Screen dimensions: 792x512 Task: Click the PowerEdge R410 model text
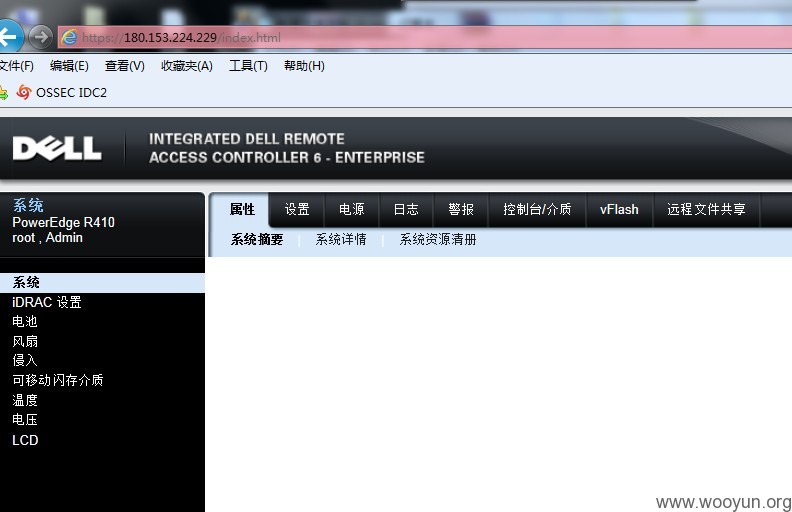(63, 222)
